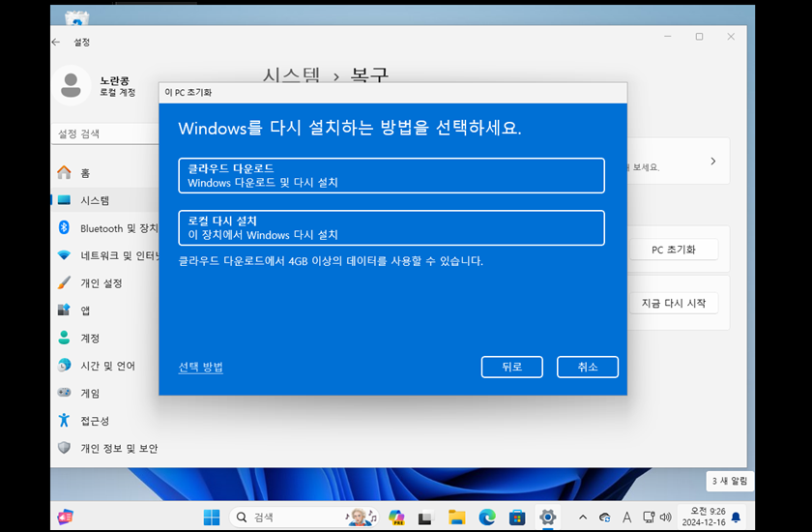Click the input language A indicator
The image size is (812, 532).
(x=627, y=517)
